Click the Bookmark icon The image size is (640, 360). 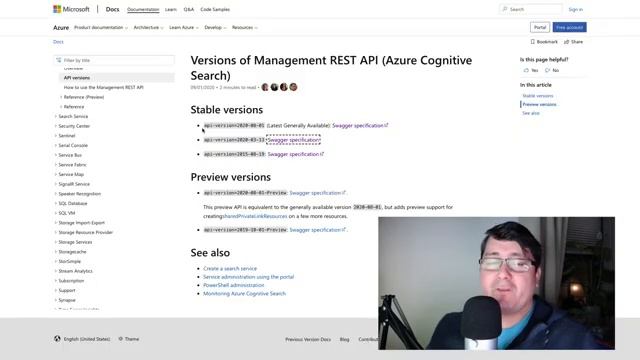(x=532, y=42)
